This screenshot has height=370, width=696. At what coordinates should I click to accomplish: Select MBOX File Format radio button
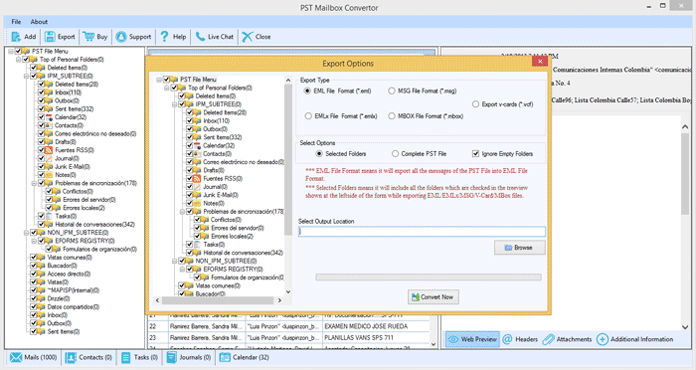[392, 116]
